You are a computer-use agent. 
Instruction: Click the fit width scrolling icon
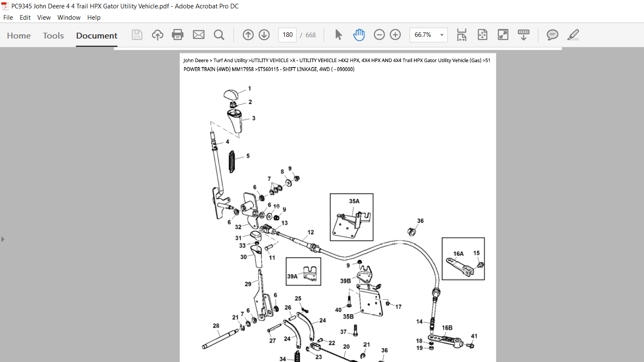[x=462, y=35]
